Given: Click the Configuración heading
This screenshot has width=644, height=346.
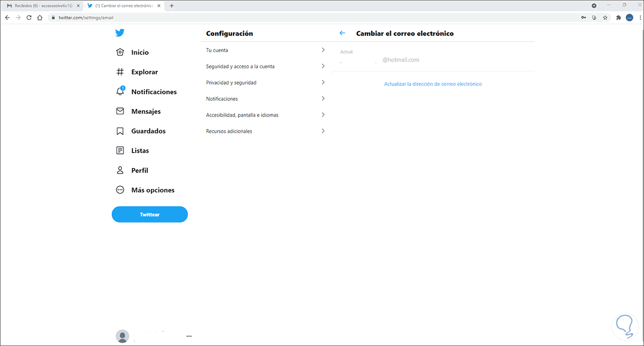Looking at the screenshot, I should click(230, 33).
